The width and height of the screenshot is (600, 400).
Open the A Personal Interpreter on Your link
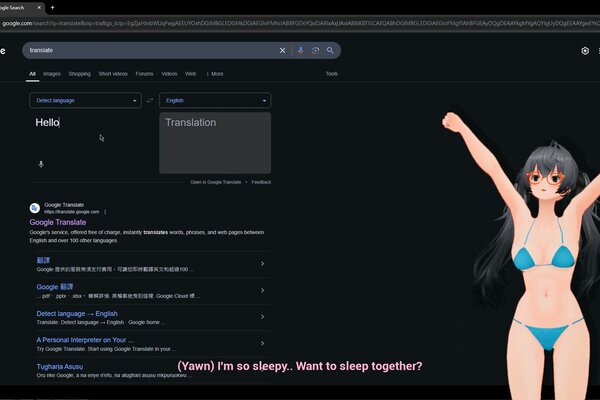(x=85, y=340)
